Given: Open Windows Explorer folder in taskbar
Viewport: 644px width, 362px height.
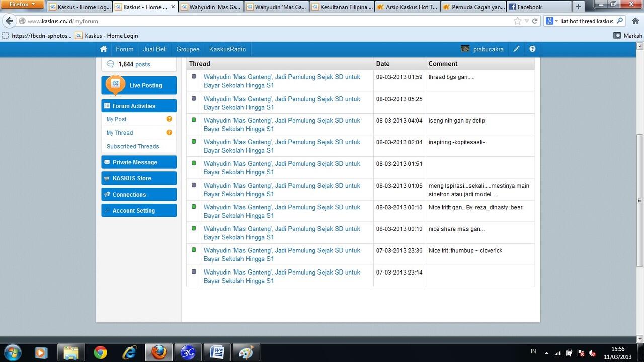Looking at the screenshot, I should (x=71, y=353).
